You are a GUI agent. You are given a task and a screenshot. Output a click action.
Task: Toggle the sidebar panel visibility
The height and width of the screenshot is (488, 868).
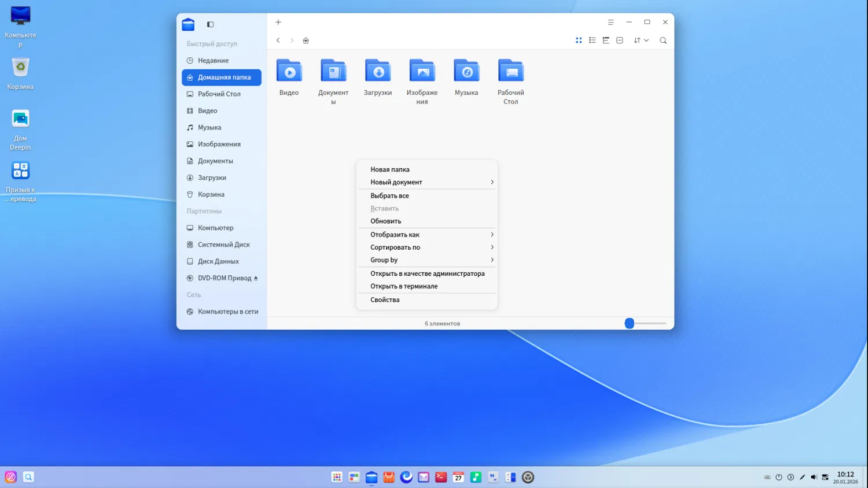[x=211, y=24]
